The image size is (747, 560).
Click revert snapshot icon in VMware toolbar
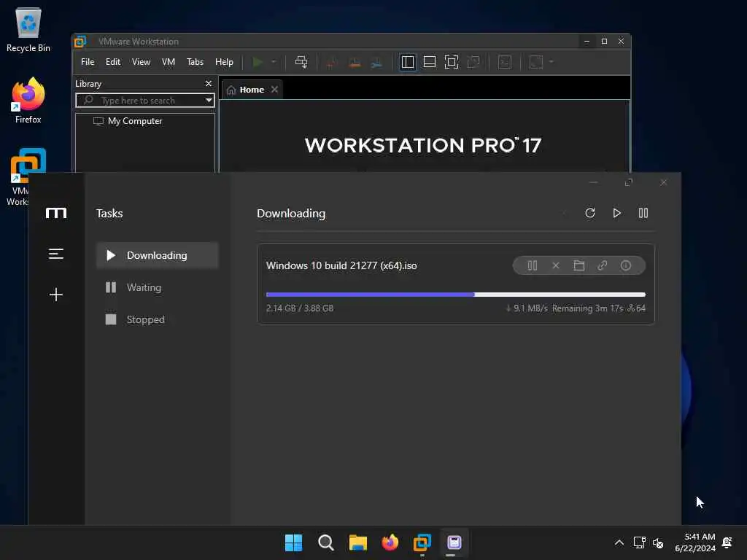355,63
